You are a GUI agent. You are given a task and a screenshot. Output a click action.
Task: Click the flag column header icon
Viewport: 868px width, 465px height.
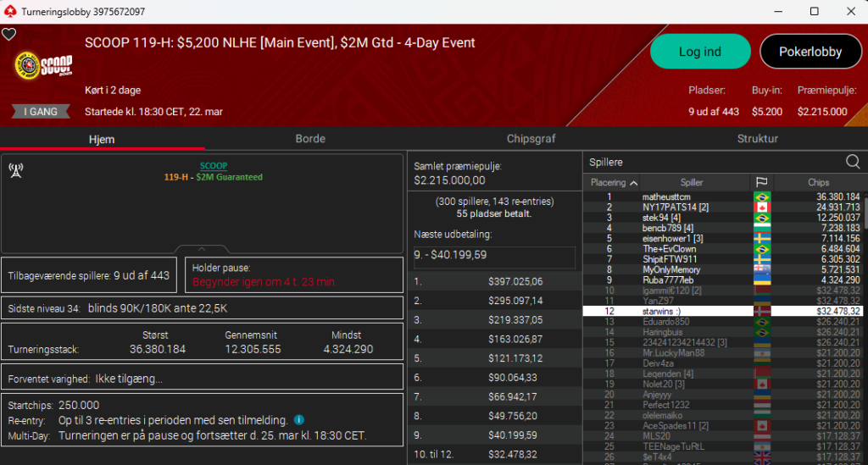pos(760,182)
